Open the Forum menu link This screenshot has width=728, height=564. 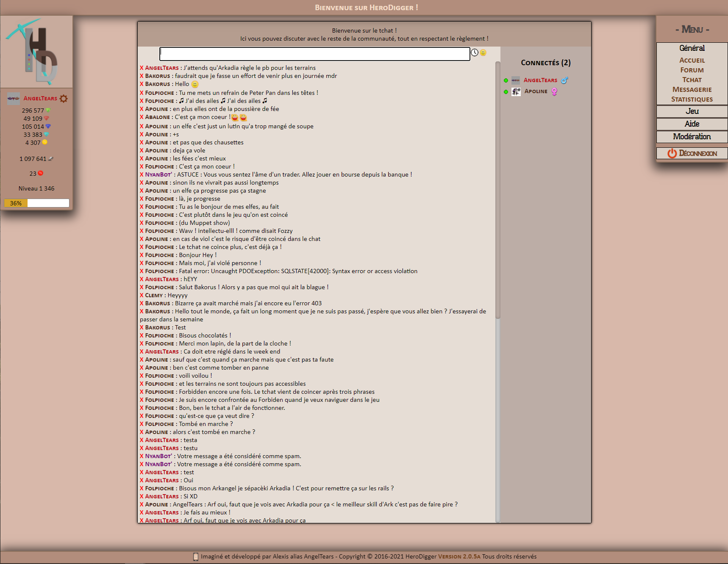pyautogui.click(x=692, y=70)
